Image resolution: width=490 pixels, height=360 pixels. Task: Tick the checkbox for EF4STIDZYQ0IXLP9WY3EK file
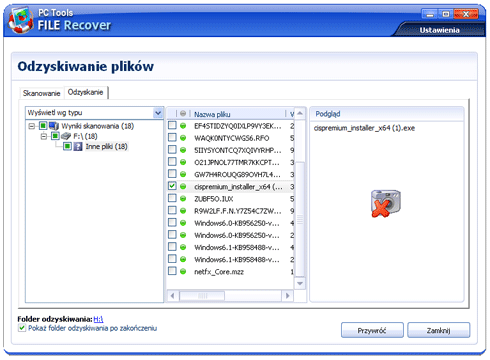click(x=172, y=125)
